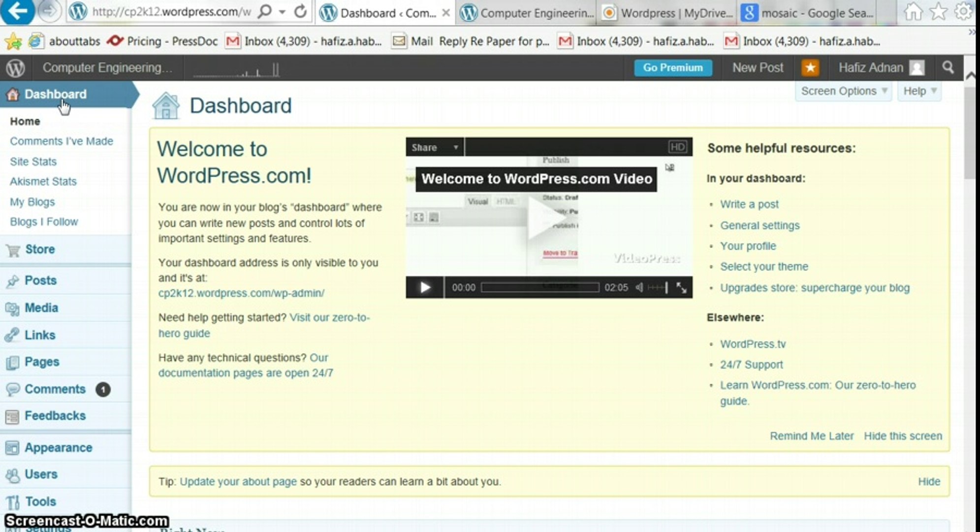Click the Comments speech bubble icon
980x532 pixels.
pos(13,390)
